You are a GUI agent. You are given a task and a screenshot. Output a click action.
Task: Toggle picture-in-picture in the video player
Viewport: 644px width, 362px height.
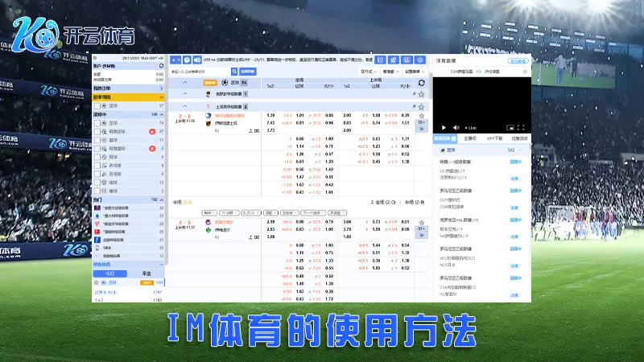tap(510, 128)
